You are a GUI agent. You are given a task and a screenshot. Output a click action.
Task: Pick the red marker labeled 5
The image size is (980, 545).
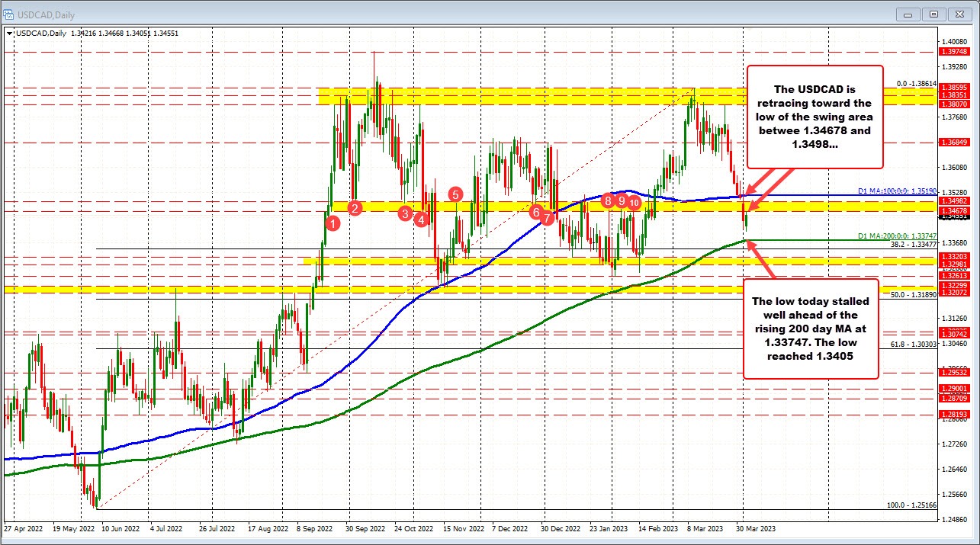(x=455, y=194)
